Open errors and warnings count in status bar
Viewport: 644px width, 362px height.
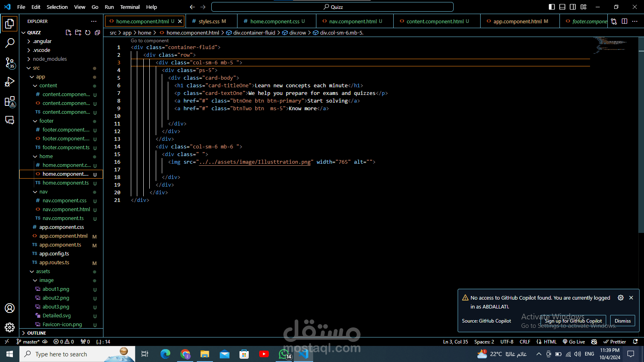[64, 341]
